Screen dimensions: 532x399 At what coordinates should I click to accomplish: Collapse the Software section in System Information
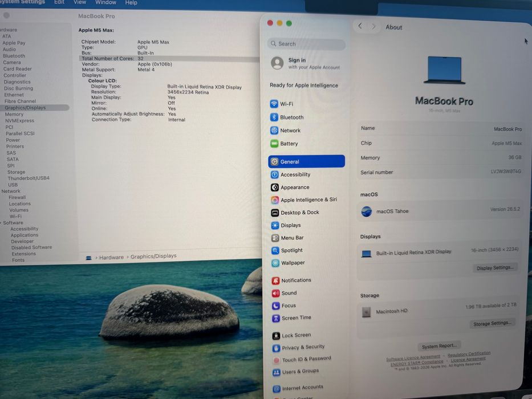tap(1, 223)
